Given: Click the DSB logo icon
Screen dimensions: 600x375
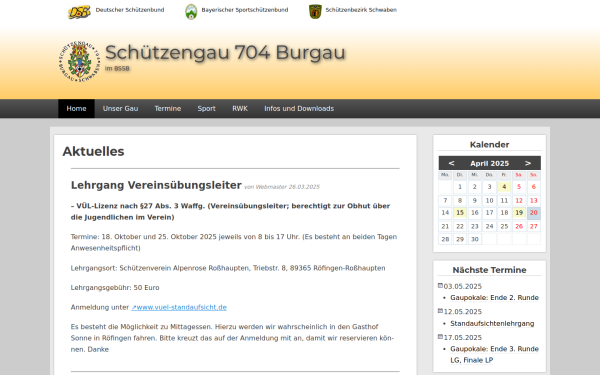Looking at the screenshot, I should pos(79,12).
